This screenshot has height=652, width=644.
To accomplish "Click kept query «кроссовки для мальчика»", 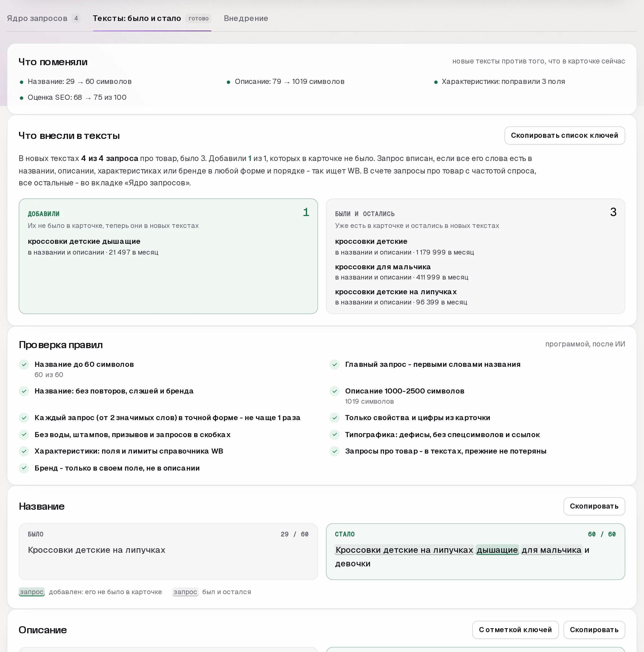I will [383, 266].
